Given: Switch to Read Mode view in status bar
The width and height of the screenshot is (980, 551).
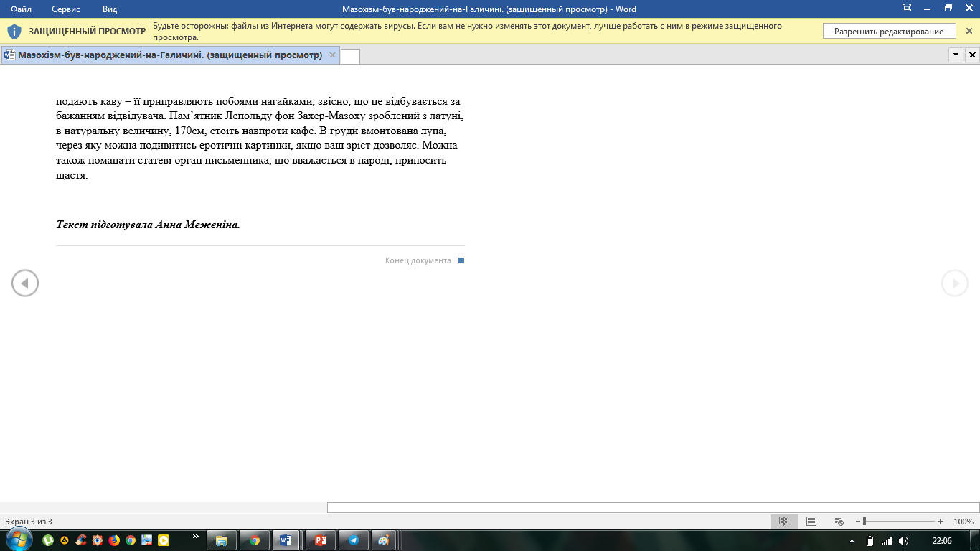Looking at the screenshot, I should point(784,522).
